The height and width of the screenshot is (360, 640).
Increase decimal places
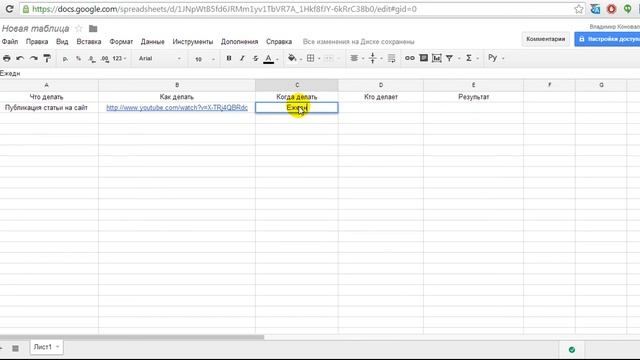click(x=105, y=59)
